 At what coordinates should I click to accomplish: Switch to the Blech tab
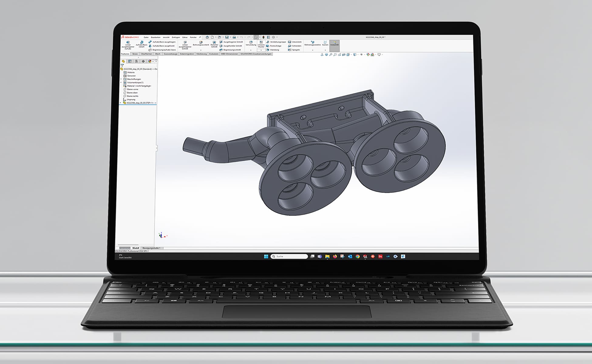click(158, 54)
